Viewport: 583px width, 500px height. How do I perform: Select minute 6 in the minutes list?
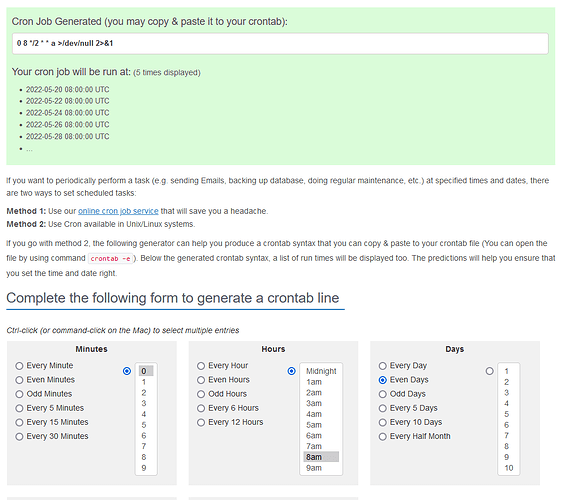[146, 436]
